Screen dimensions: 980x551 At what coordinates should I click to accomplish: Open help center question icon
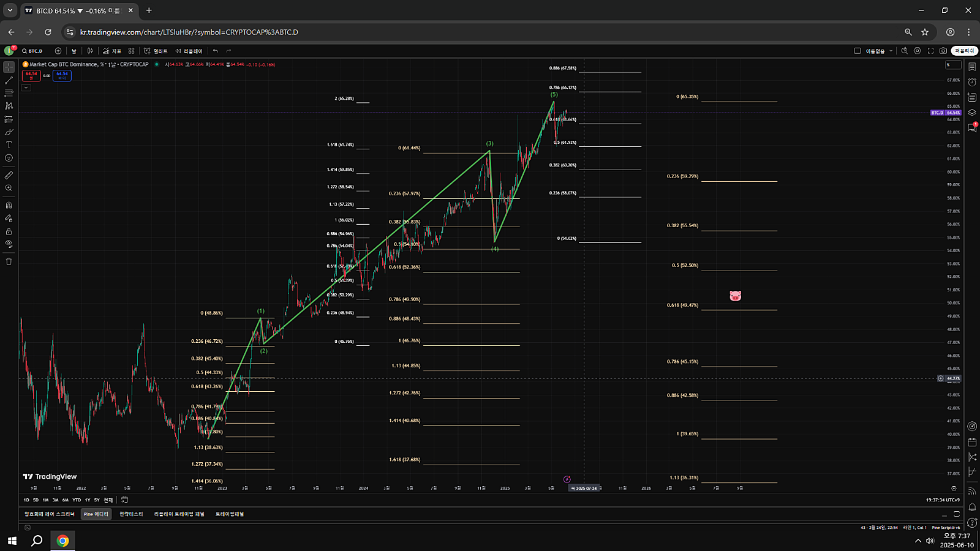(972, 522)
